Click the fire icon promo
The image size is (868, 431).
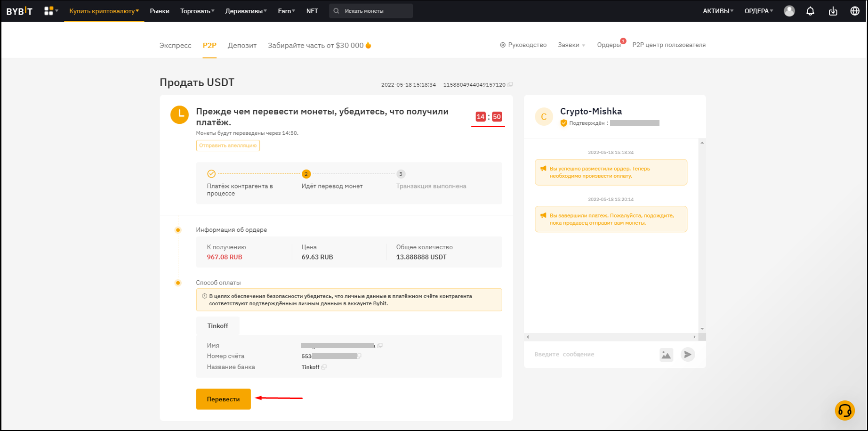pos(369,45)
